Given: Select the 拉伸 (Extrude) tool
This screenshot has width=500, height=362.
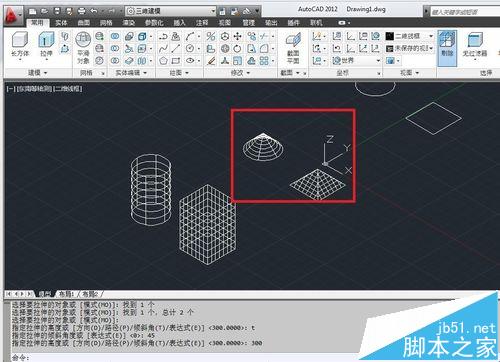Looking at the screenshot, I should 46,47.
